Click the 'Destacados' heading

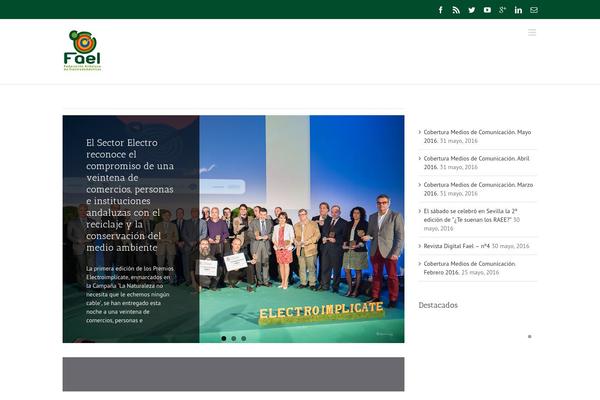point(438,305)
